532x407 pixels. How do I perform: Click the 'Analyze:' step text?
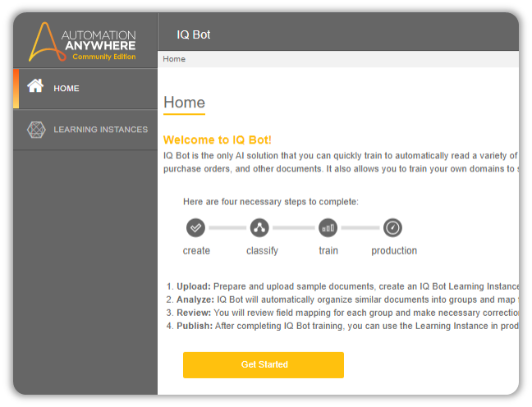click(195, 300)
